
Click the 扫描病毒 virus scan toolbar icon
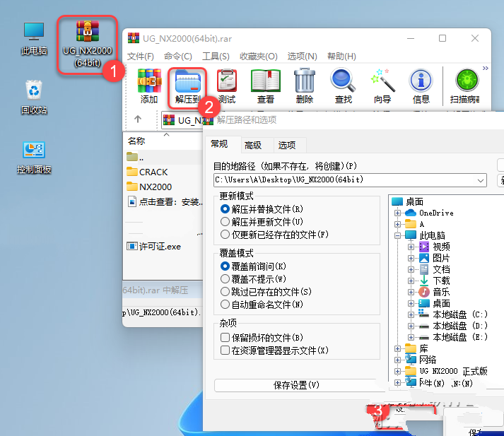pos(465,86)
